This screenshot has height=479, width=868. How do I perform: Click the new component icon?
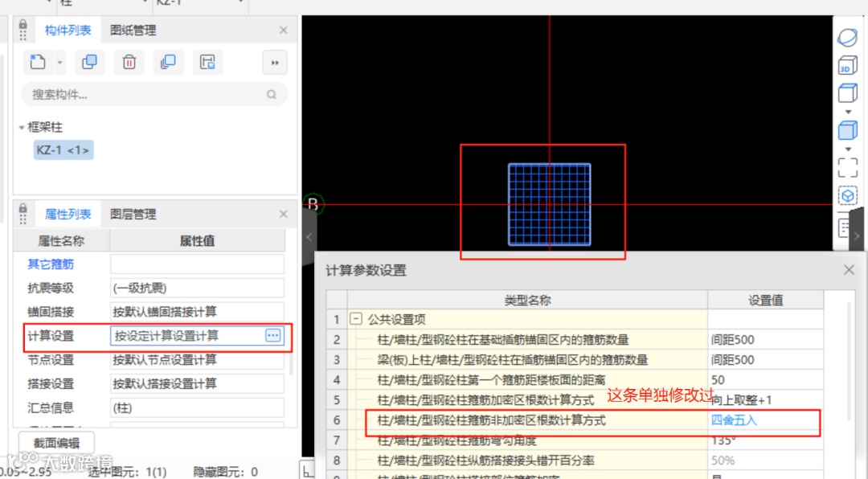37,62
